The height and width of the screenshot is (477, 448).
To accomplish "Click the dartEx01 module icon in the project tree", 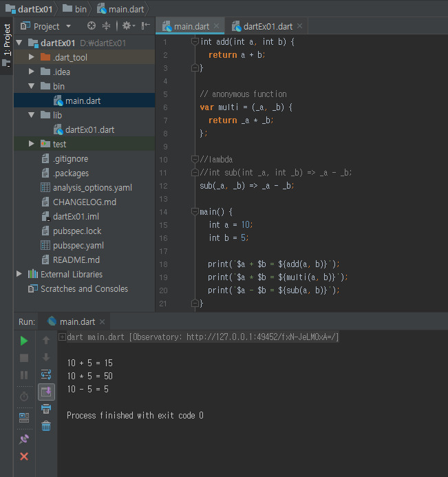I will [33, 43].
